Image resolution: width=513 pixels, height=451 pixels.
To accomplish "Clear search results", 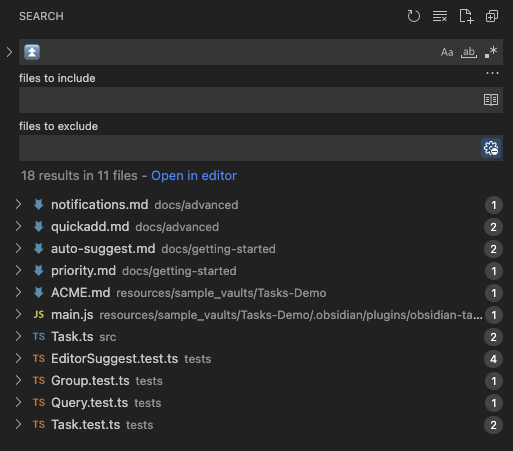I will pos(440,16).
